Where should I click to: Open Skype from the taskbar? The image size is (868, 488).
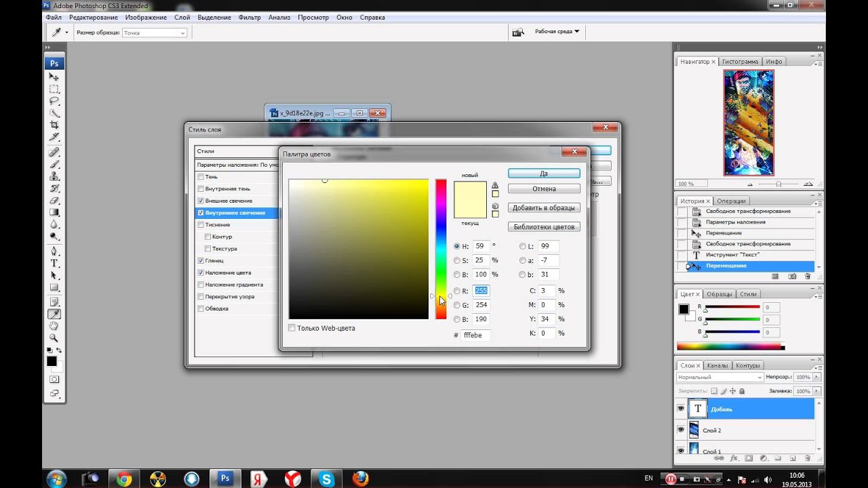click(x=325, y=479)
